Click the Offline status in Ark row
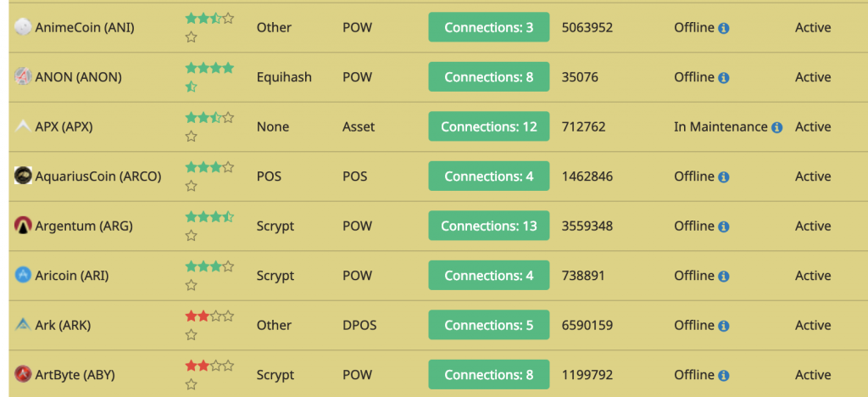This screenshot has width=868, height=397. [x=694, y=325]
